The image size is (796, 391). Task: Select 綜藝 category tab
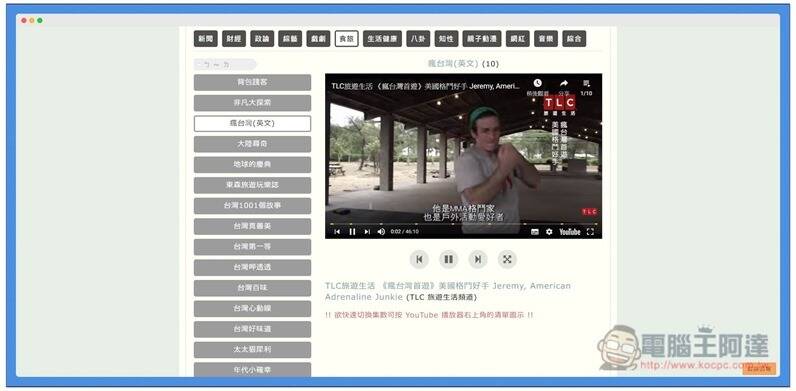click(x=290, y=39)
